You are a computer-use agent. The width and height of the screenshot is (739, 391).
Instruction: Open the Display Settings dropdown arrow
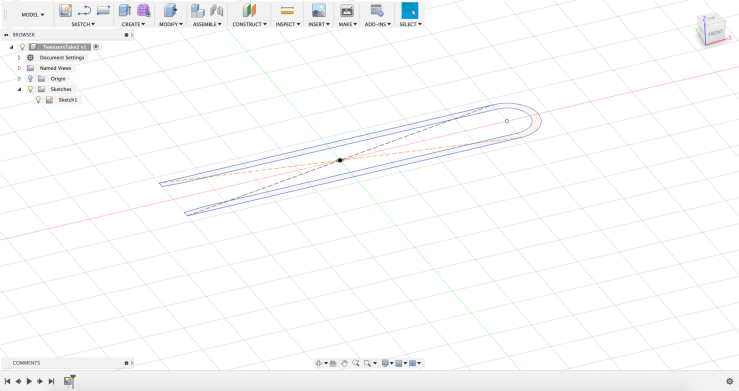[x=392, y=363]
